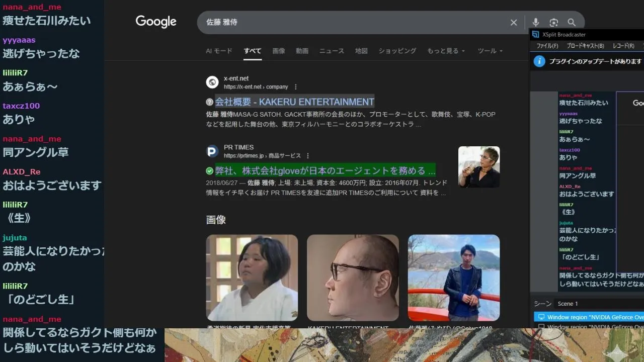The height and width of the screenshot is (362, 644).
Task: Click chat username nana_and_me above 痩せた石川みたい
Action: (32, 7)
